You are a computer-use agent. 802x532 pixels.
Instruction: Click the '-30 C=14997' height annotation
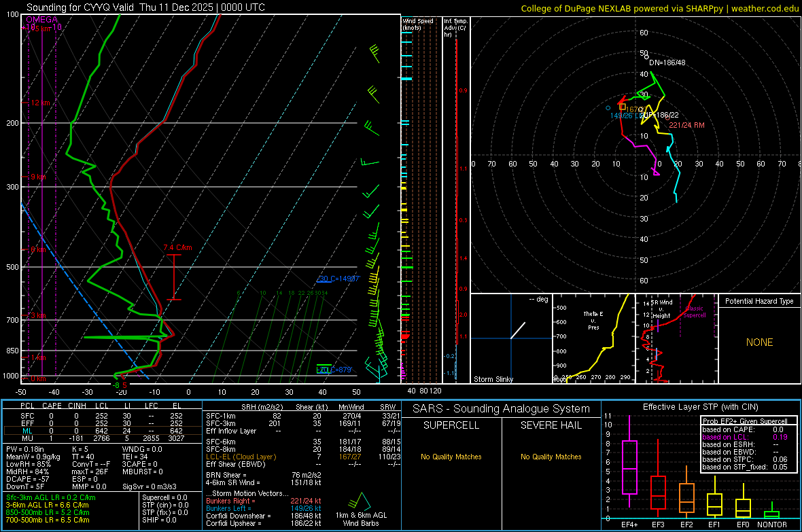pyautogui.click(x=338, y=279)
